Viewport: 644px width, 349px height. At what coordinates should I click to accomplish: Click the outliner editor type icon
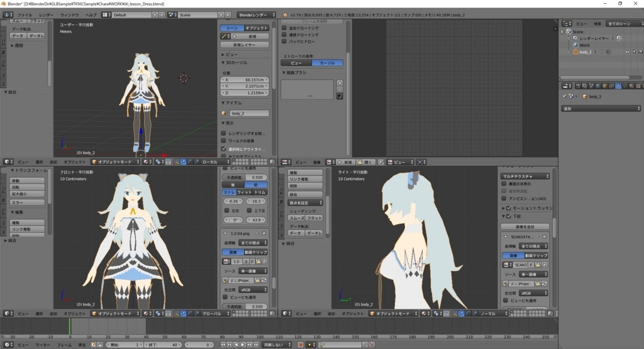click(x=565, y=24)
